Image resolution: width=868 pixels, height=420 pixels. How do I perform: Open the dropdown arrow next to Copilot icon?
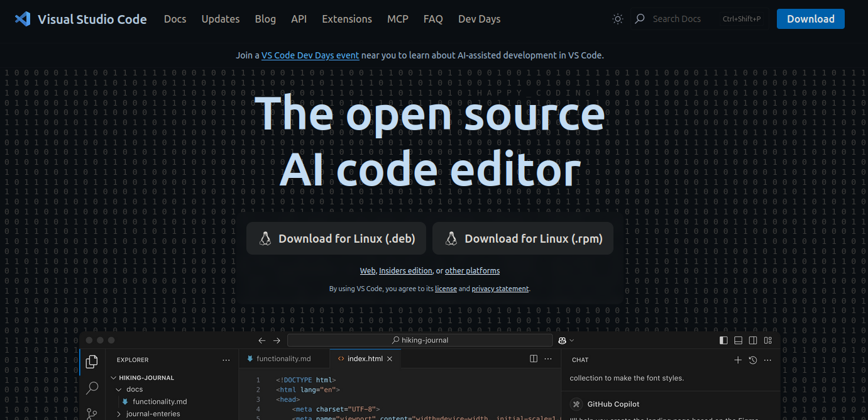pyautogui.click(x=572, y=341)
